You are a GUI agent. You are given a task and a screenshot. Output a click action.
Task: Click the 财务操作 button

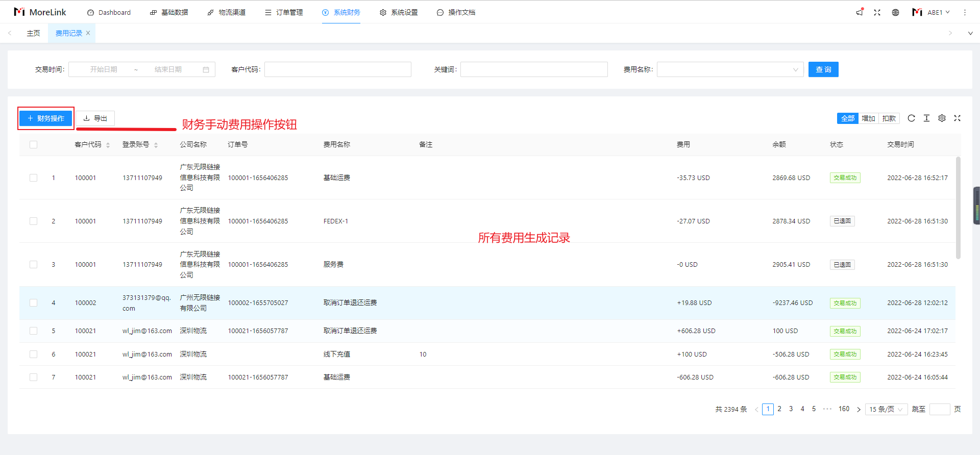[46, 118]
